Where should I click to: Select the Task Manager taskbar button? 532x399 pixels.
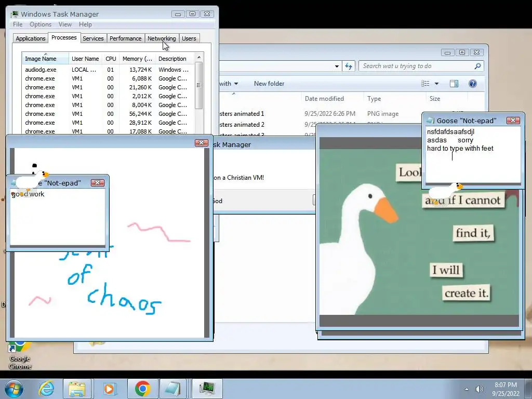pos(207,389)
